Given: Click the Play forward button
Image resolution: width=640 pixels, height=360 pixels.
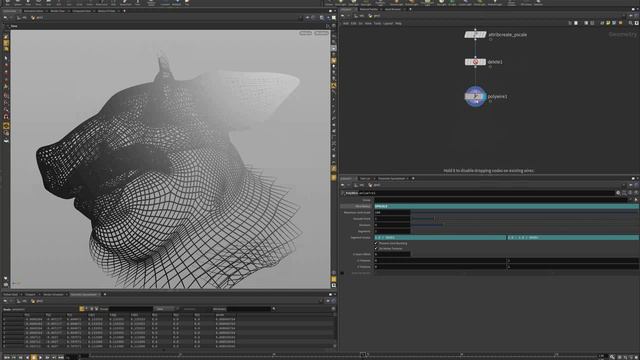Looking at the screenshot, I should (x=40, y=357).
